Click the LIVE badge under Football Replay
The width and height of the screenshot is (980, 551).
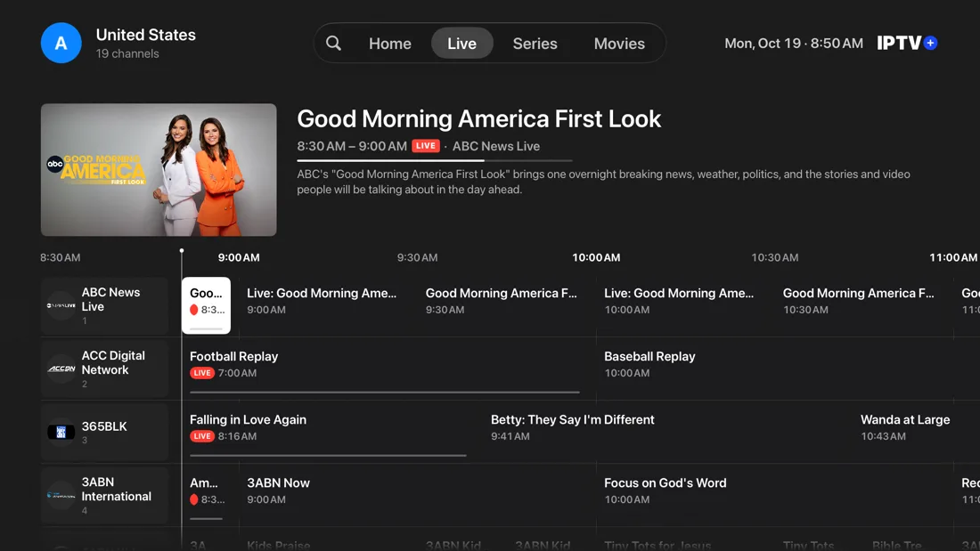(202, 373)
